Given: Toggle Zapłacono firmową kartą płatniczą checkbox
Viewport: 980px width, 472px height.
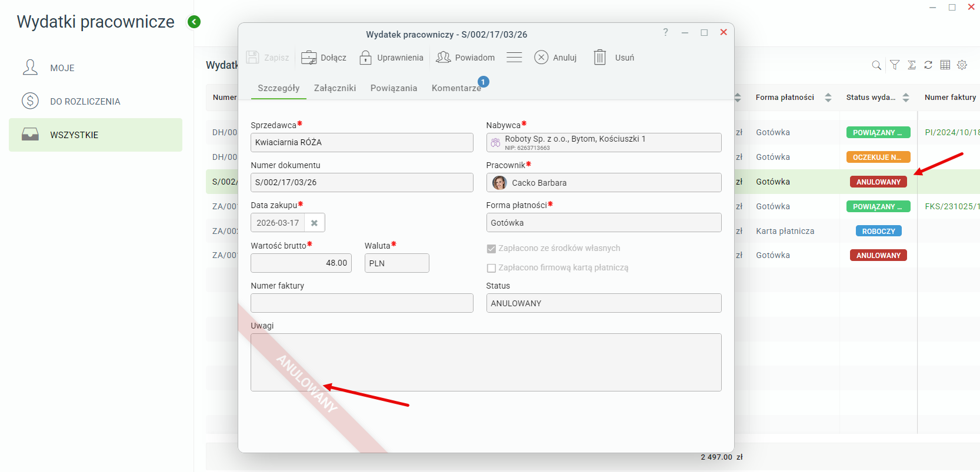Looking at the screenshot, I should point(491,268).
